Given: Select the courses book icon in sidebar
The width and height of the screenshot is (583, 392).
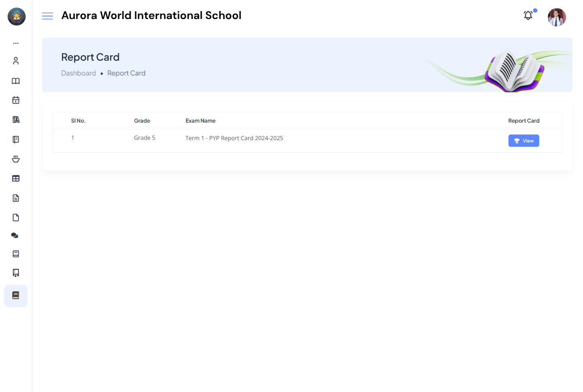Looking at the screenshot, I should (x=16, y=81).
